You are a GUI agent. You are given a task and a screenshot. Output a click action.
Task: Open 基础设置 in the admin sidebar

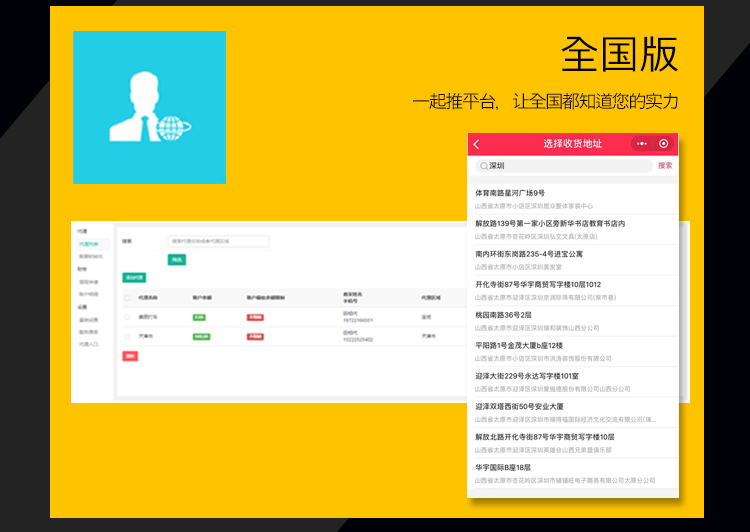click(88, 320)
